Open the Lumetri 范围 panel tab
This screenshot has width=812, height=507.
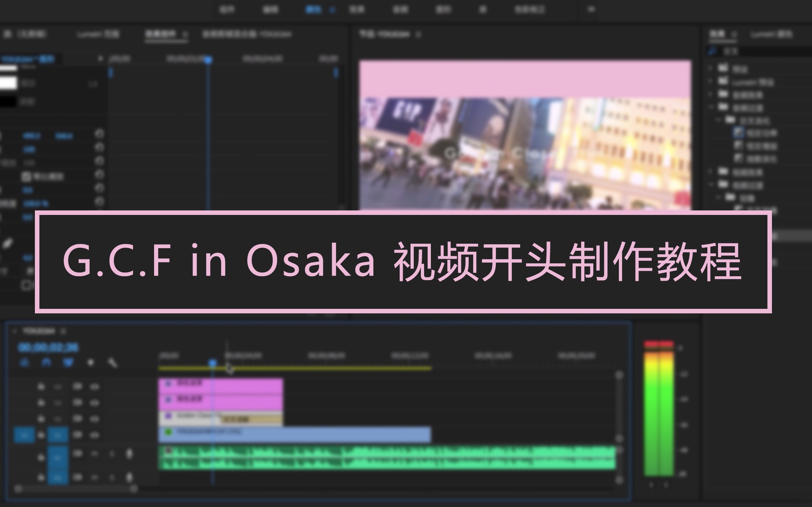(x=98, y=34)
